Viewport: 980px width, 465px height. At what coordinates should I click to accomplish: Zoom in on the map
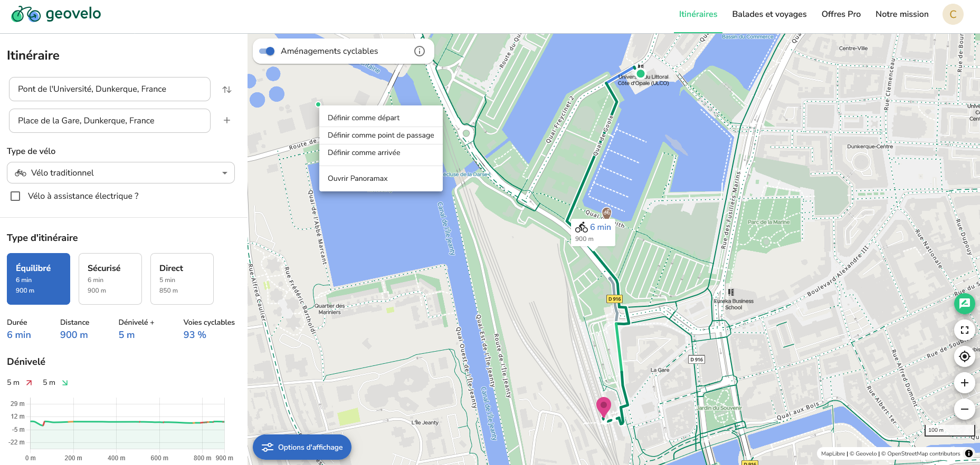click(964, 383)
